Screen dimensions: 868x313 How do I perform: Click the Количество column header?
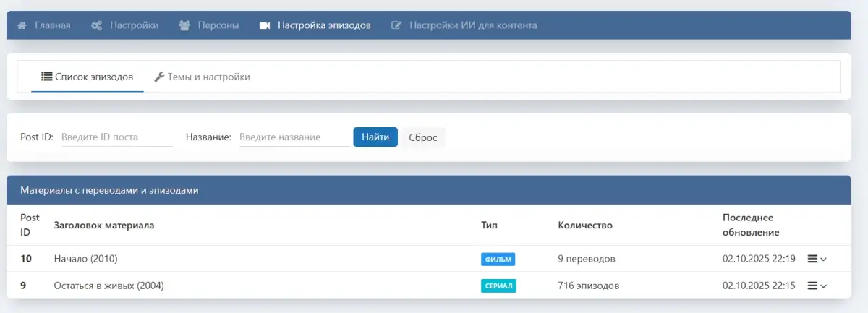point(585,226)
